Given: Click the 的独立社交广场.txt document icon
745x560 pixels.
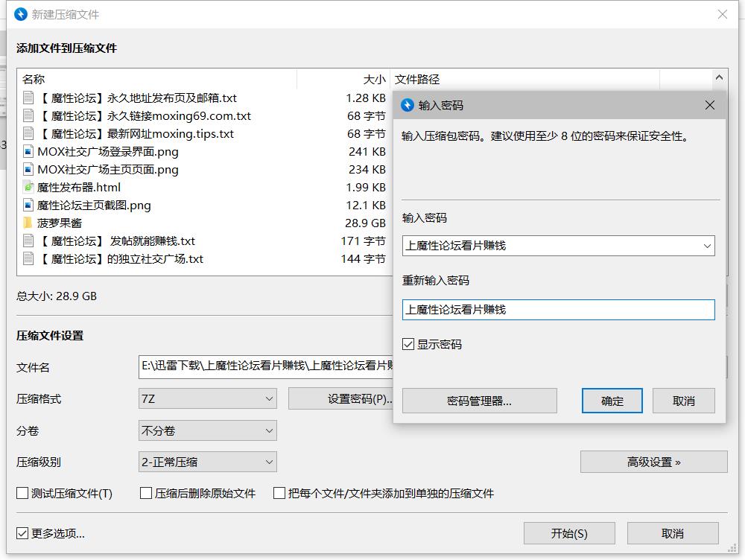Looking at the screenshot, I should point(28,259).
